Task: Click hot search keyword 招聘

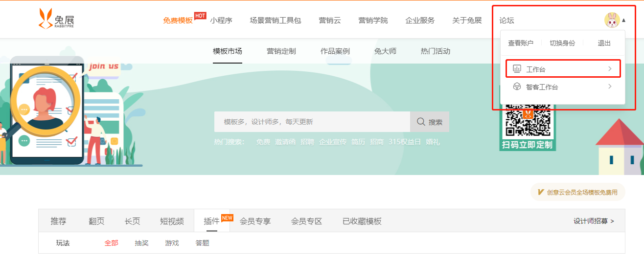Action: [x=307, y=142]
